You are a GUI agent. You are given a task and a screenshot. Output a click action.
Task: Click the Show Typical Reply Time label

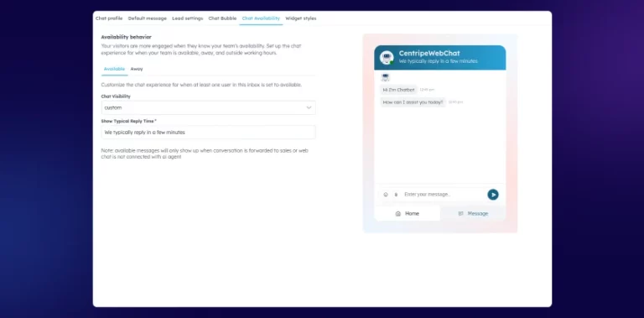pos(128,121)
